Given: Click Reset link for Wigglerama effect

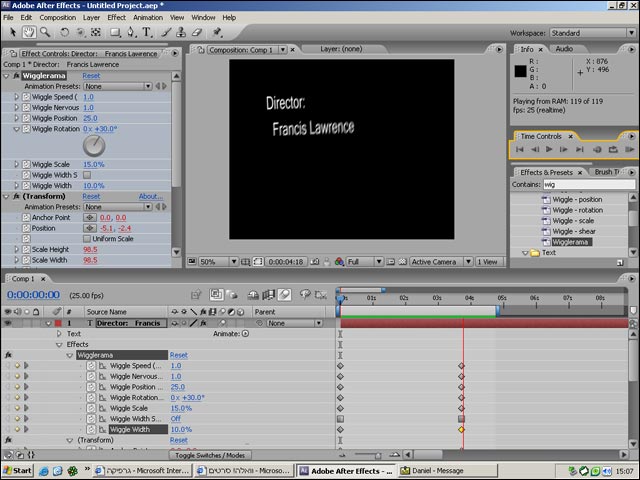Looking at the screenshot, I should pyautogui.click(x=91, y=75).
